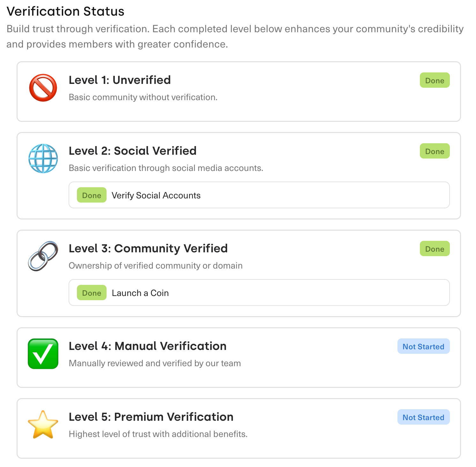Screen dimensions: 476x467
Task: Click the Verification Status page title
Action: point(65,11)
